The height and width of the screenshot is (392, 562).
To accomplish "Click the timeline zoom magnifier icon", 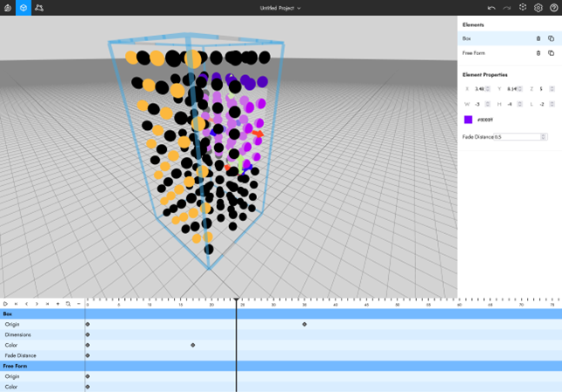I will click(x=68, y=304).
